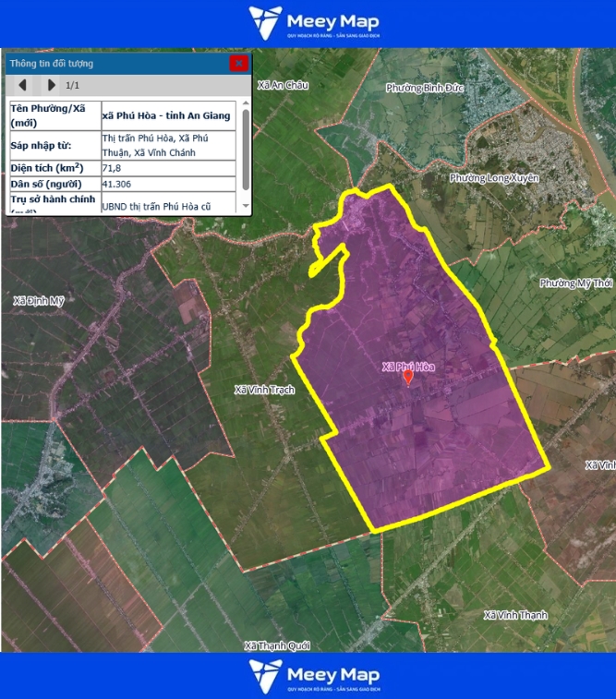The height and width of the screenshot is (699, 616).
Task: Click the Meey Map logo in header
Action: pos(313,24)
